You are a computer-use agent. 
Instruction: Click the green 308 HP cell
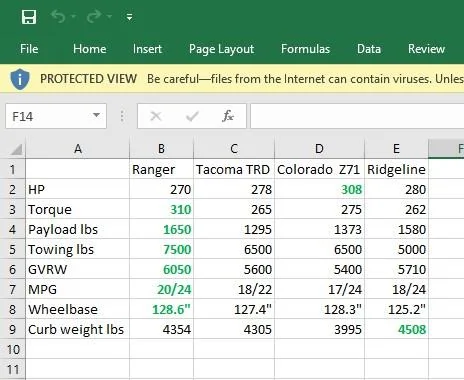(319, 189)
